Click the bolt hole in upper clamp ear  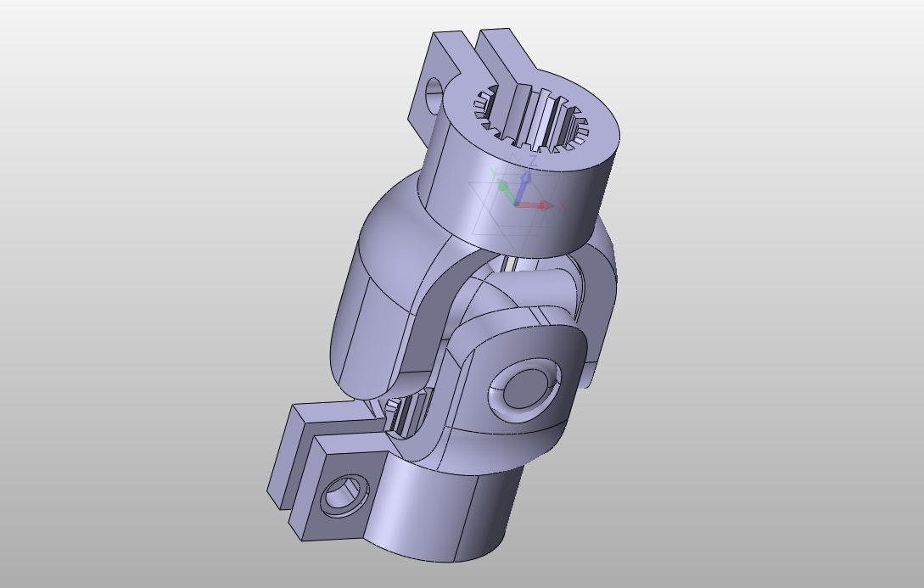pyautogui.click(x=434, y=89)
